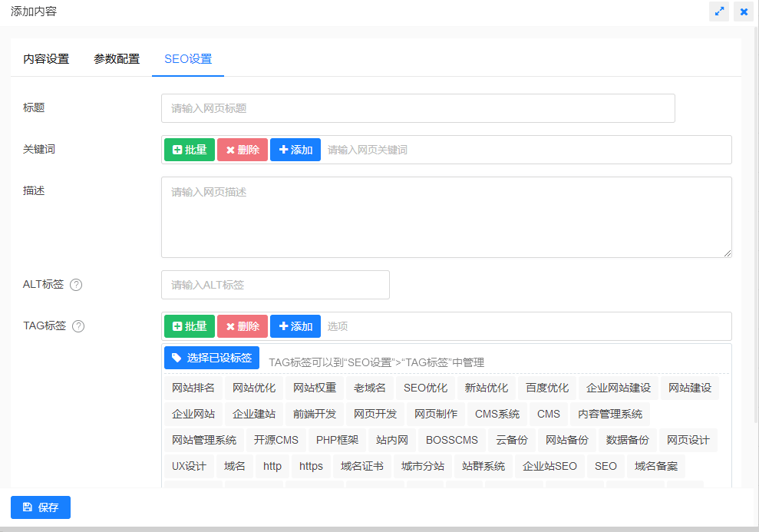Close the 添加内容 dialog
Viewport: 759px width, 532px height.
(x=744, y=12)
